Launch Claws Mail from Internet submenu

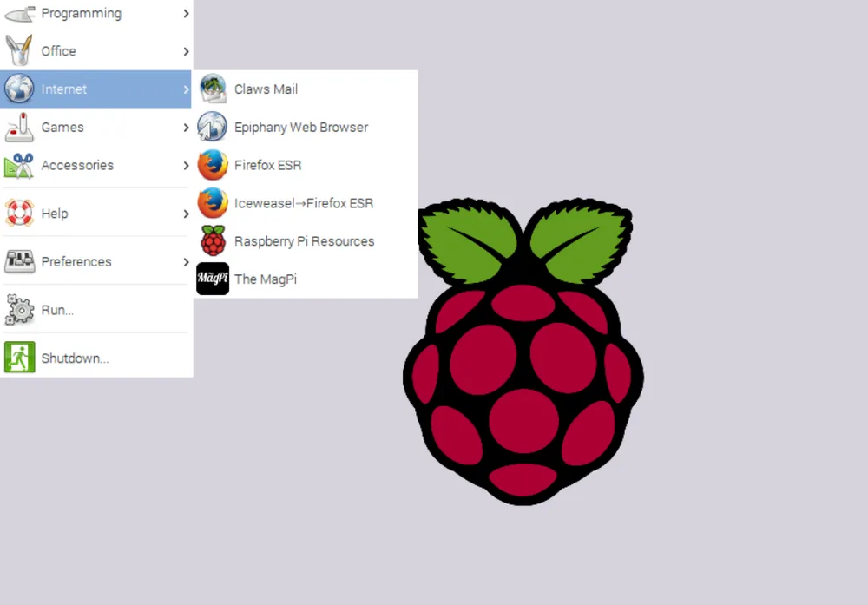tap(306, 89)
